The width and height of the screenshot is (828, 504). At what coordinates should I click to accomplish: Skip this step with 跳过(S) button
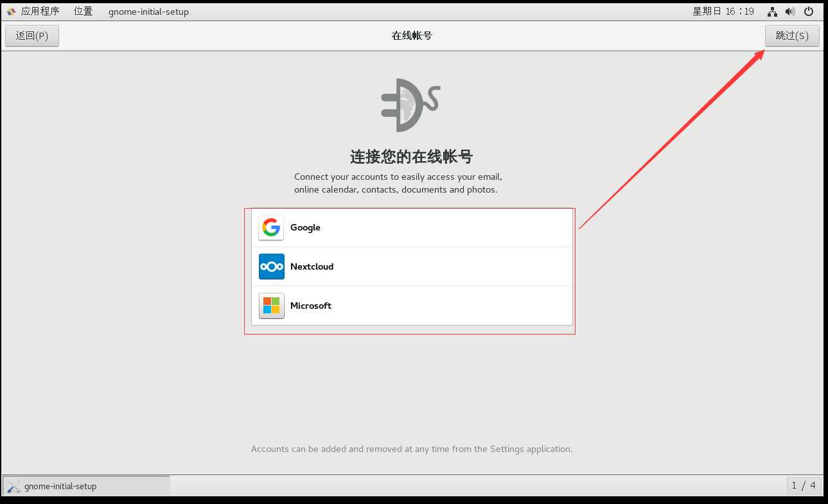click(x=792, y=36)
